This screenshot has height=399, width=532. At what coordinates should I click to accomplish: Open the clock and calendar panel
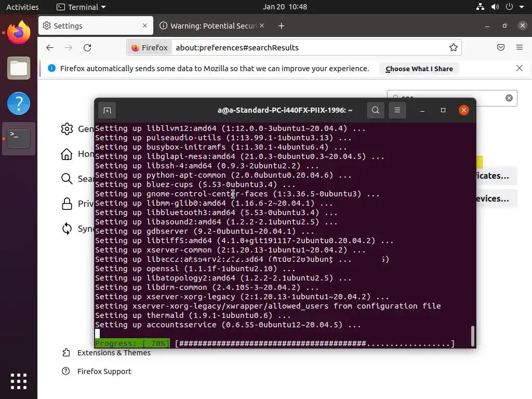285,7
